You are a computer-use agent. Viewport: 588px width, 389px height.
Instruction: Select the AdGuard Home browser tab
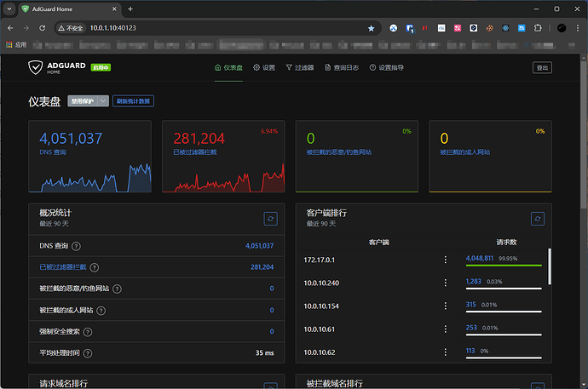(70, 9)
